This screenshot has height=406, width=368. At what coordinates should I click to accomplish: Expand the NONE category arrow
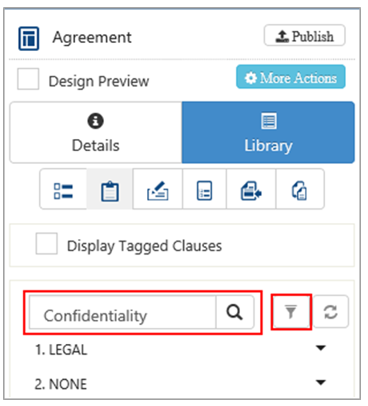tap(321, 382)
